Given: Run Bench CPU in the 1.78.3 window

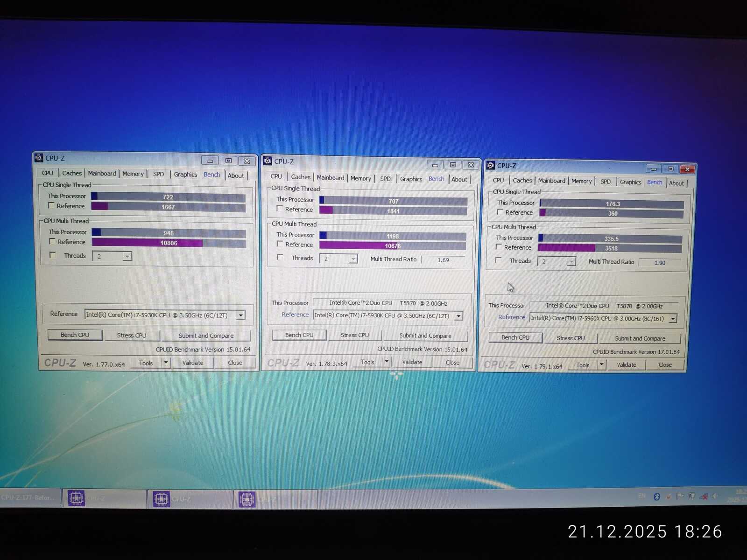Looking at the screenshot, I should (x=299, y=335).
